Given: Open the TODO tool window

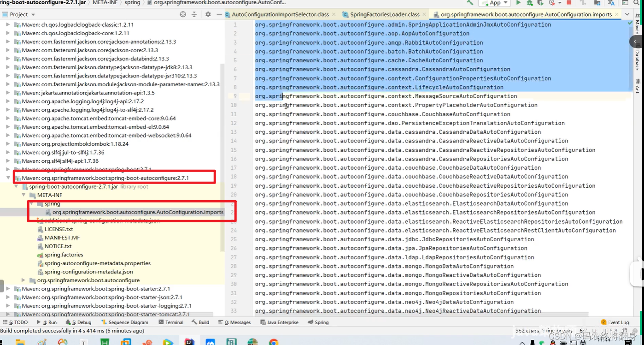Looking at the screenshot, I should pyautogui.click(x=15, y=322).
